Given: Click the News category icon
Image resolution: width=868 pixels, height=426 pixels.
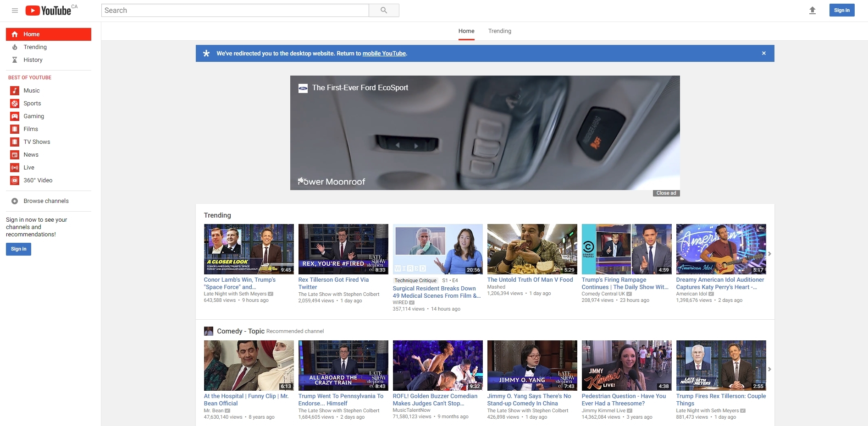Looking at the screenshot, I should [x=15, y=155].
